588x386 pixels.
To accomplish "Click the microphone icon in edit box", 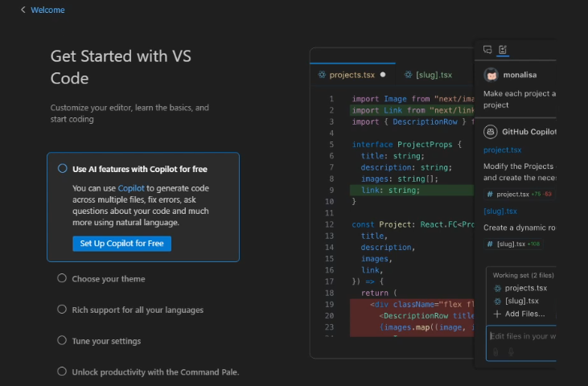I will coord(511,351).
